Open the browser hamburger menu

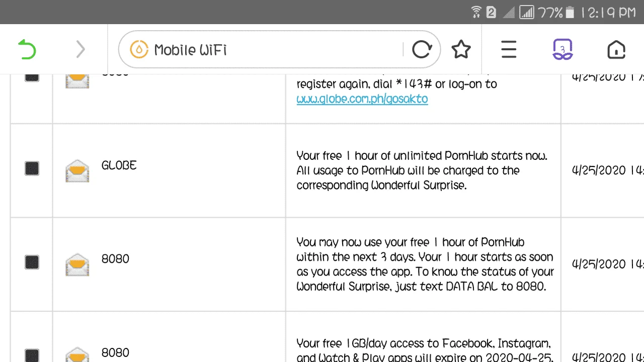pos(509,49)
